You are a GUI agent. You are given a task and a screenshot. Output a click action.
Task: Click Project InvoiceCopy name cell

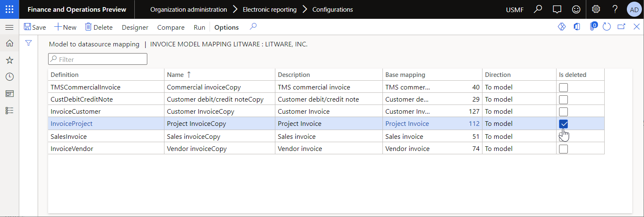pos(219,123)
